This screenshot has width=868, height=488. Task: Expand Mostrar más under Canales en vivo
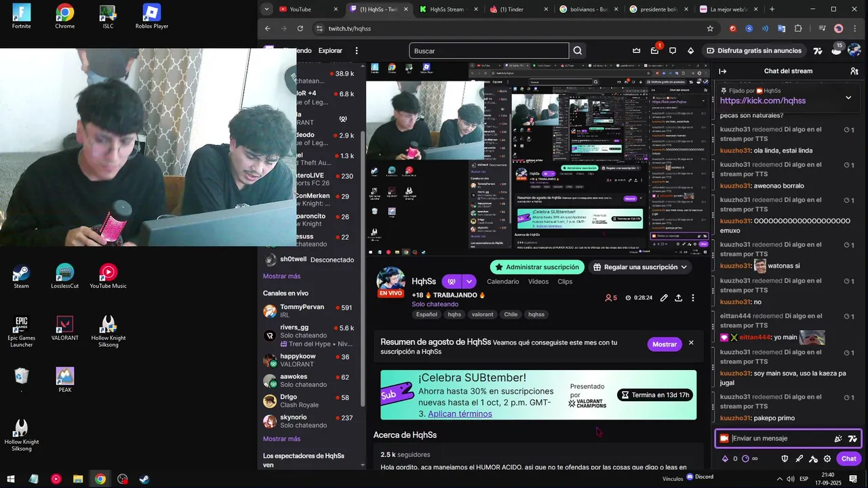point(281,439)
